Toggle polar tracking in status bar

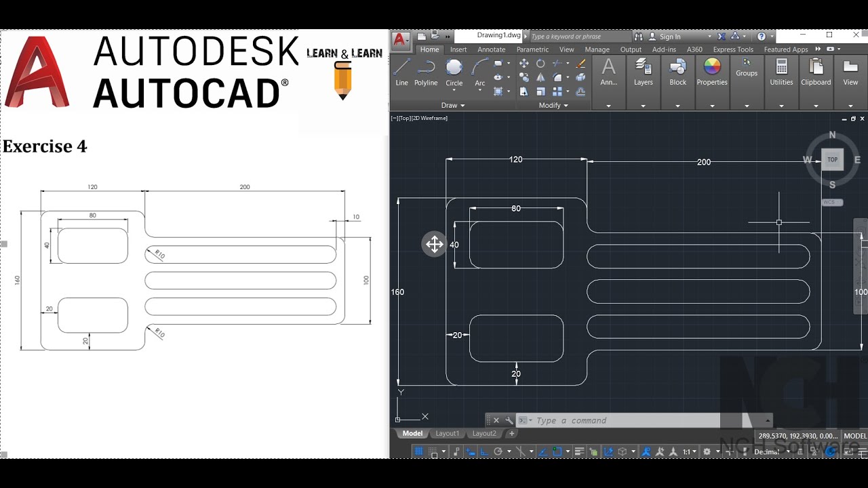point(498,451)
